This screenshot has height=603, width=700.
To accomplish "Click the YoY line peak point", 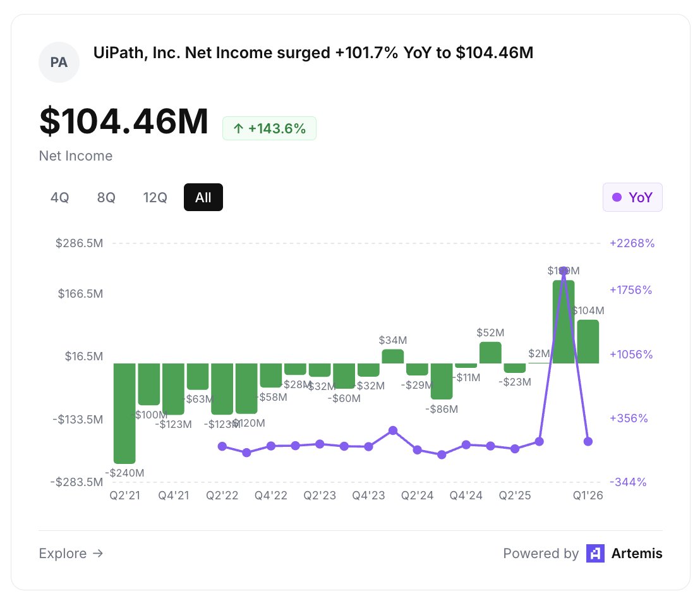I will coord(564,271).
